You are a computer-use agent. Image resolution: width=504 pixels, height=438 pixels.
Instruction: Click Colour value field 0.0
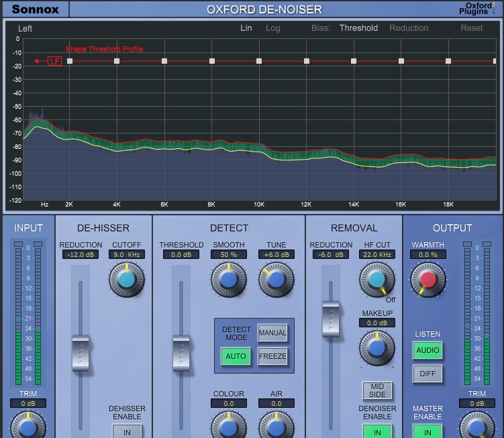tap(229, 403)
